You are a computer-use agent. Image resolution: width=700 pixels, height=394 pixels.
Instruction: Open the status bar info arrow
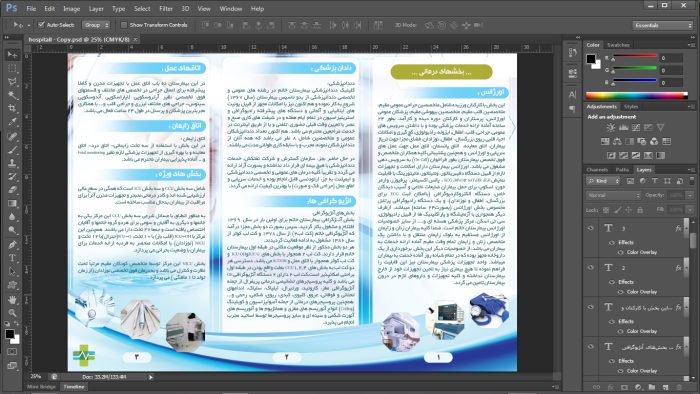151,377
